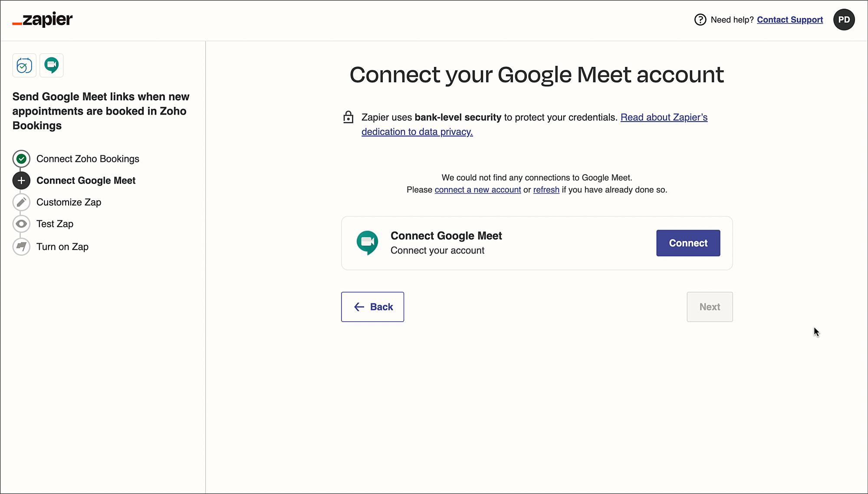Screen dimensions: 868x494
Task: Open the PD profile avatar
Action: click(x=844, y=20)
